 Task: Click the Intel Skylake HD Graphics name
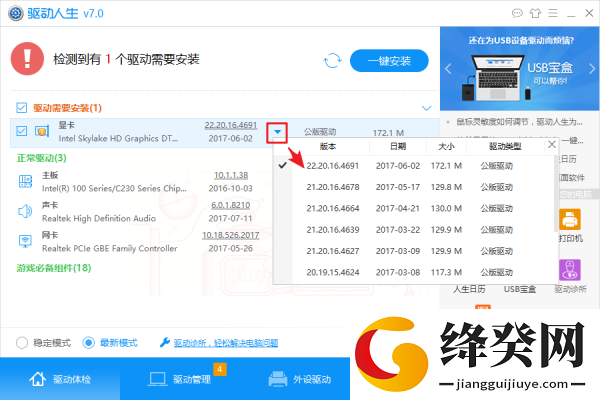point(118,139)
